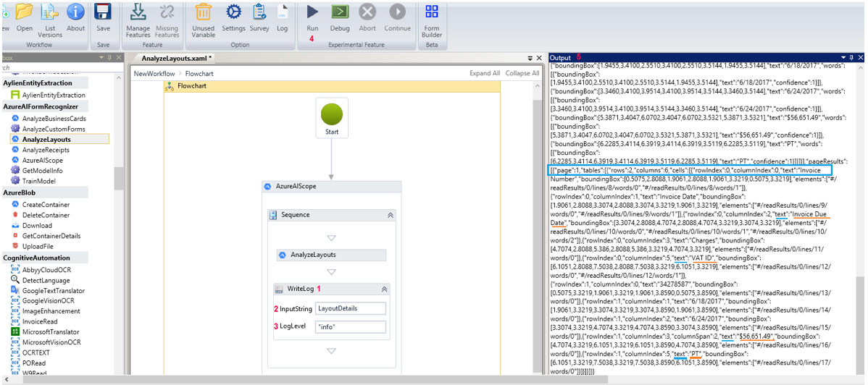Open the Settings gear icon
Screen dimensions: 868x385
[233, 12]
